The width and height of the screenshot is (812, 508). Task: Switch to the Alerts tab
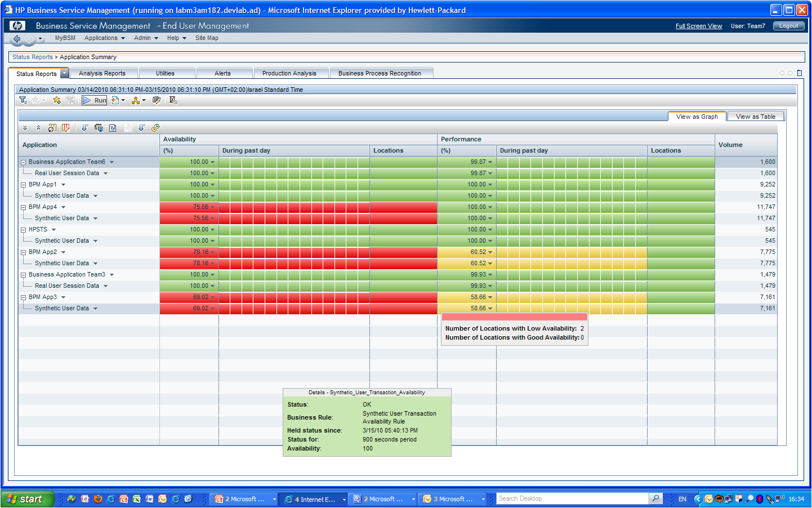[225, 73]
